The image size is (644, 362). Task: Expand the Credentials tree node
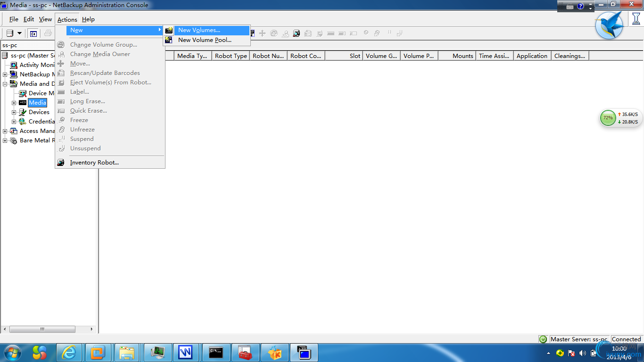pyautogui.click(x=14, y=122)
